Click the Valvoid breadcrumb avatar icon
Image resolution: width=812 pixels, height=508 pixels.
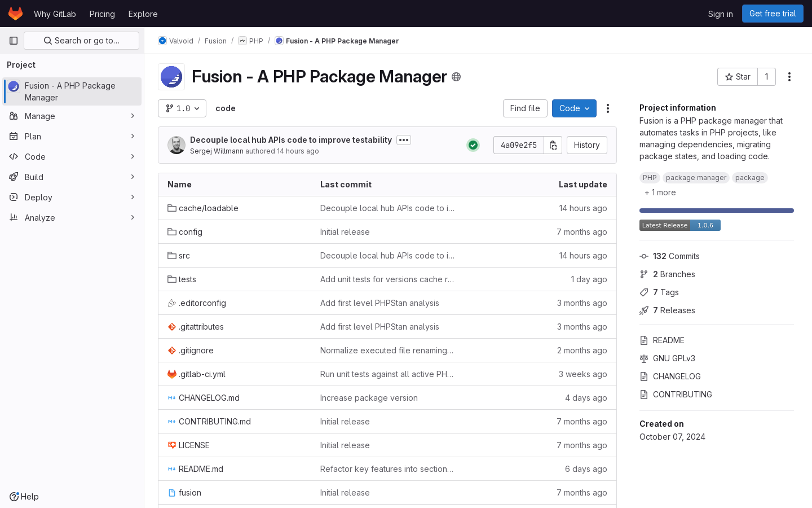click(162, 41)
